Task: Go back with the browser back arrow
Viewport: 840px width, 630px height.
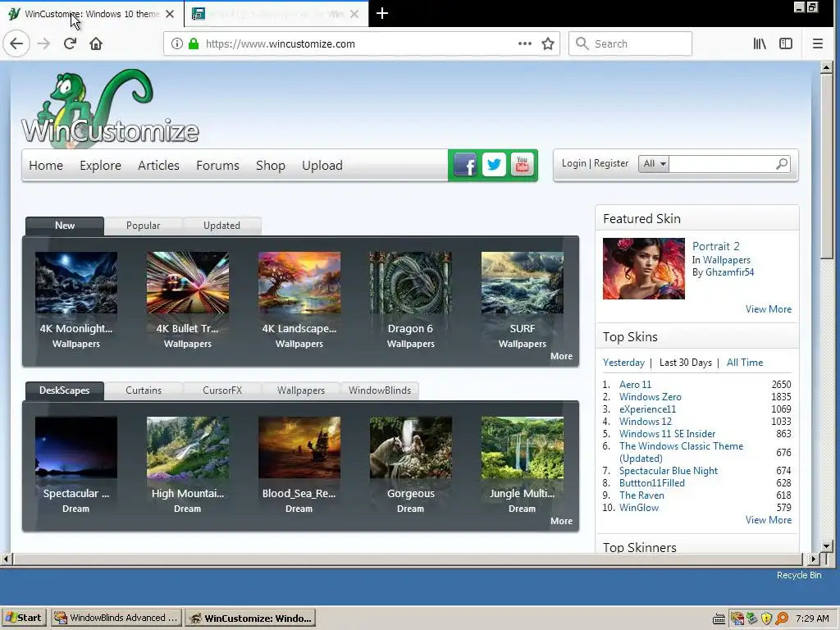Action: pyautogui.click(x=16, y=43)
